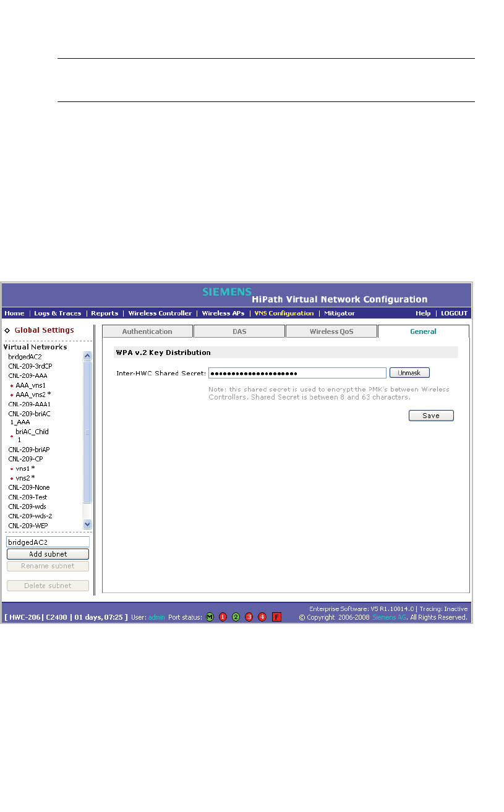The width and height of the screenshot is (504, 812).
Task: Select CNL-209-AAA1 network
Action: (29, 404)
